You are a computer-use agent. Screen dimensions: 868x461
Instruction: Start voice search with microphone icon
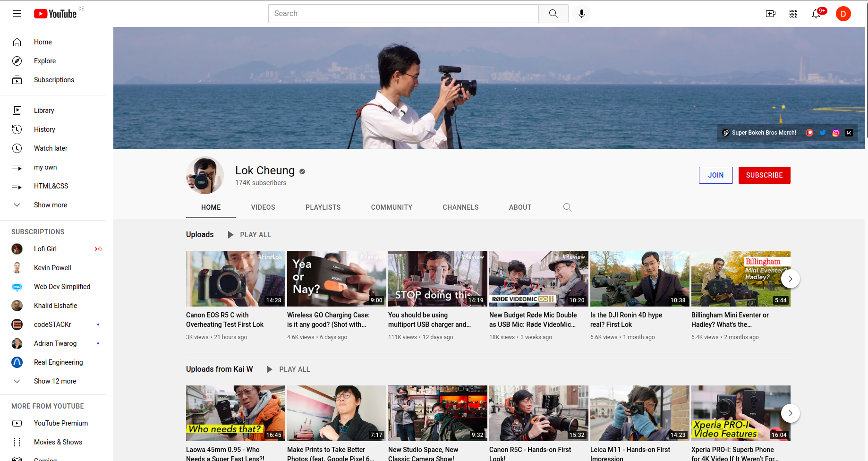pos(582,14)
